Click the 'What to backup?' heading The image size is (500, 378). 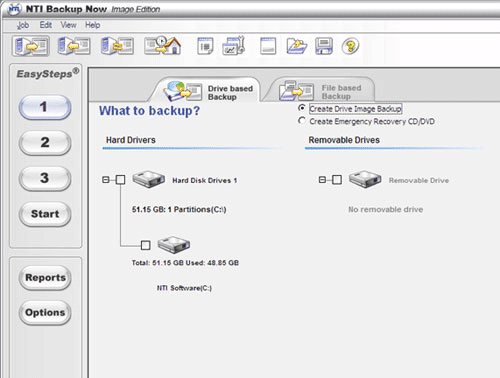[149, 111]
